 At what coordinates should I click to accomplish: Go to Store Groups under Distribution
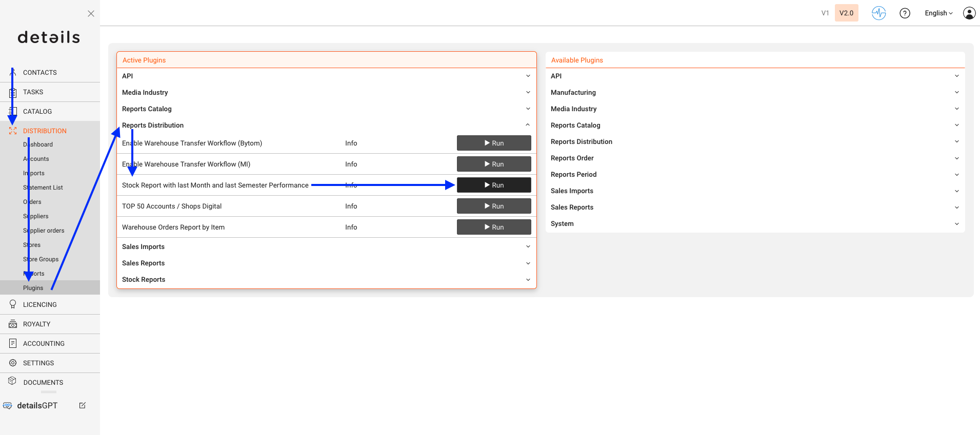pos(41,259)
